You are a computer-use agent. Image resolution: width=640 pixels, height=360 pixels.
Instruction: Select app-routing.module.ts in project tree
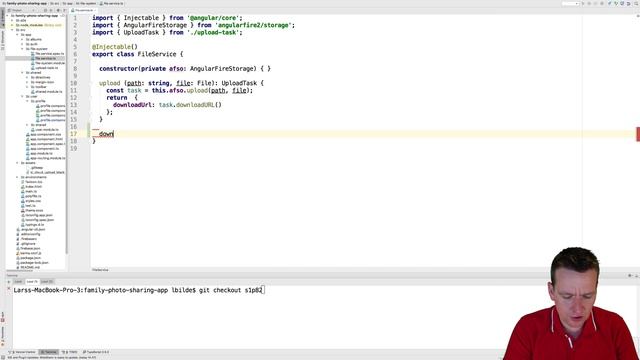coord(46,158)
